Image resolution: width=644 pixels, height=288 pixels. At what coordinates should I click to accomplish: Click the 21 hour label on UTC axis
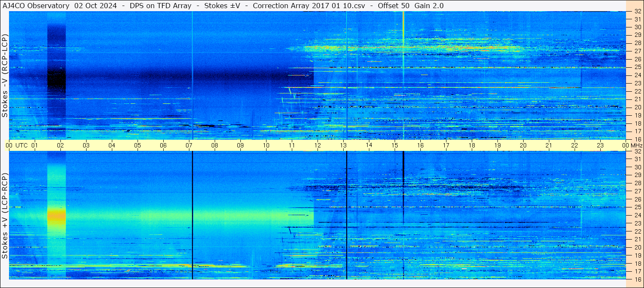click(549, 145)
